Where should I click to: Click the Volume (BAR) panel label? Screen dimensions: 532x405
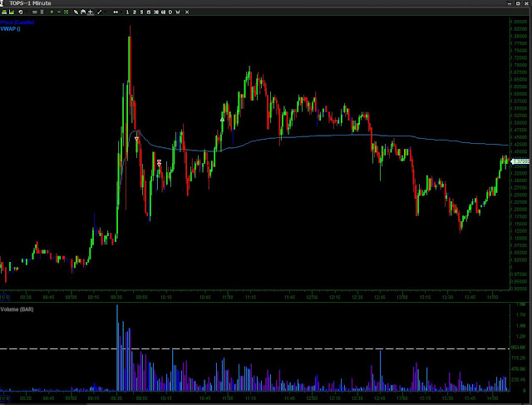(x=17, y=309)
